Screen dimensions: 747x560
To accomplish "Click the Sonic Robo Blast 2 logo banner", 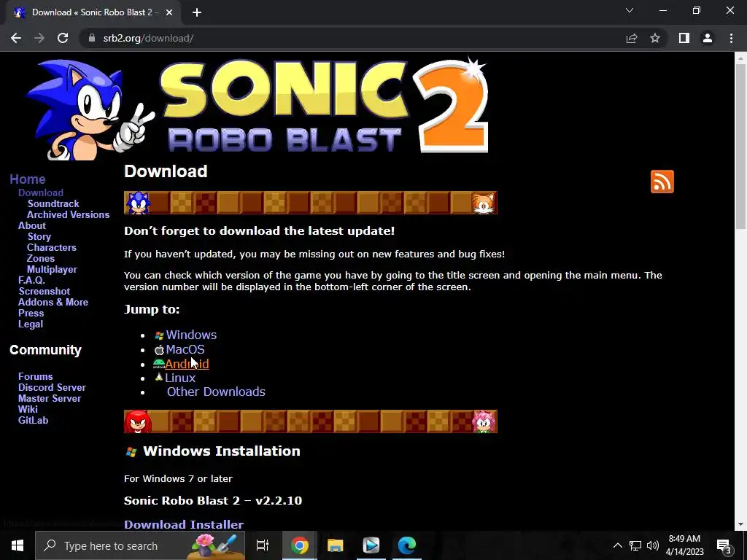I will point(258,108).
